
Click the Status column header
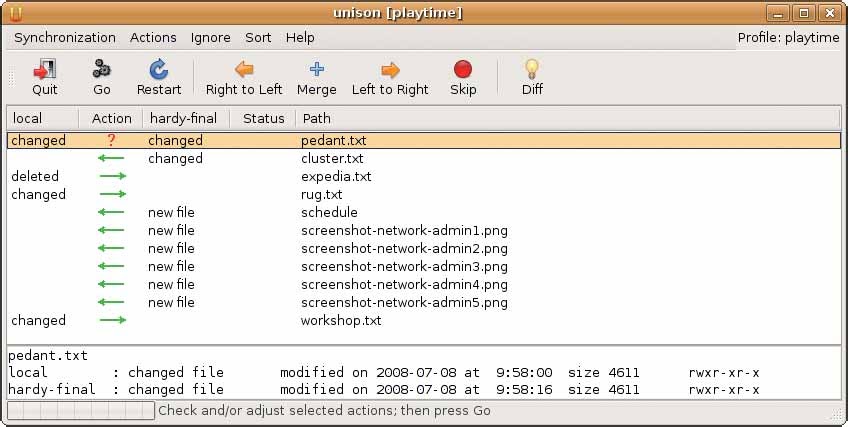pyautogui.click(x=263, y=118)
